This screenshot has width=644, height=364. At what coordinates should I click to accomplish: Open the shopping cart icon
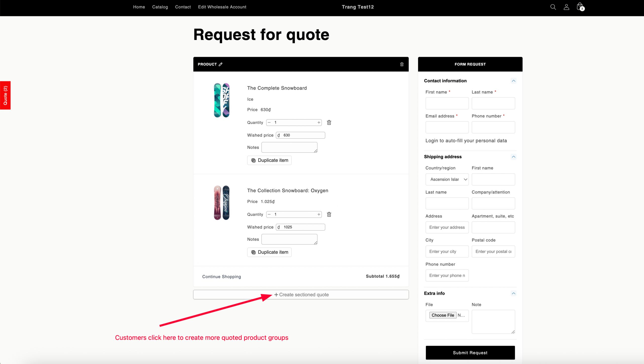[x=580, y=7]
